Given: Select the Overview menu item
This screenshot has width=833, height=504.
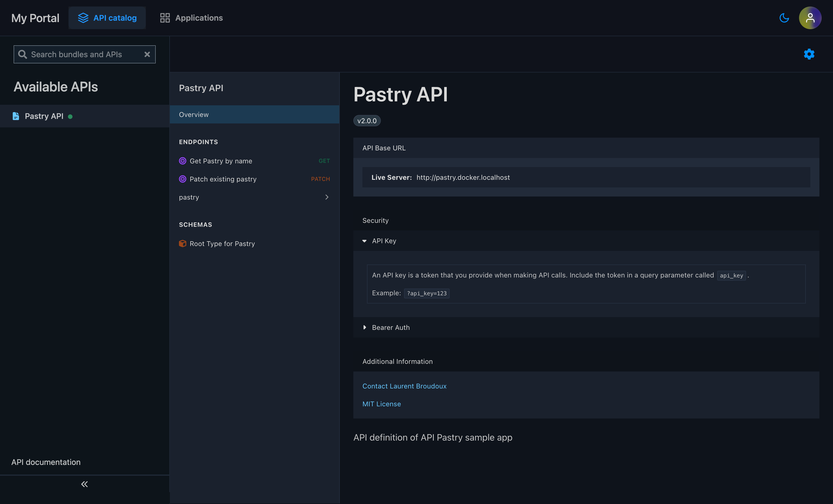Looking at the screenshot, I should pyautogui.click(x=254, y=115).
